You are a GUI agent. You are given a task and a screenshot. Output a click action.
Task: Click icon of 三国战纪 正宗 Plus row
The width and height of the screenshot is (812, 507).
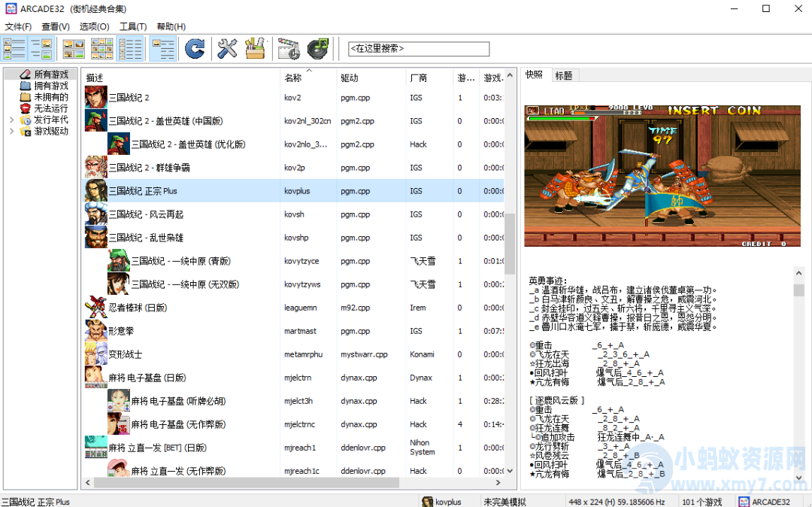tap(95, 190)
